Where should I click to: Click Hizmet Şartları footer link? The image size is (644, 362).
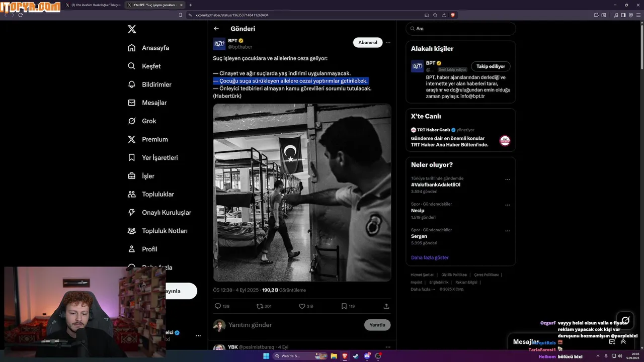pos(422,275)
